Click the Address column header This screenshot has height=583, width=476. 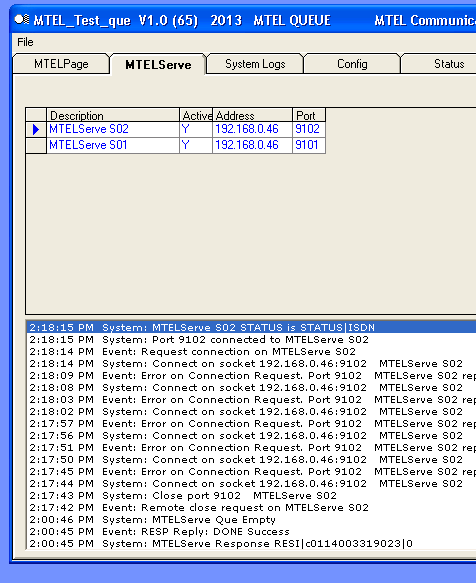(x=253, y=115)
